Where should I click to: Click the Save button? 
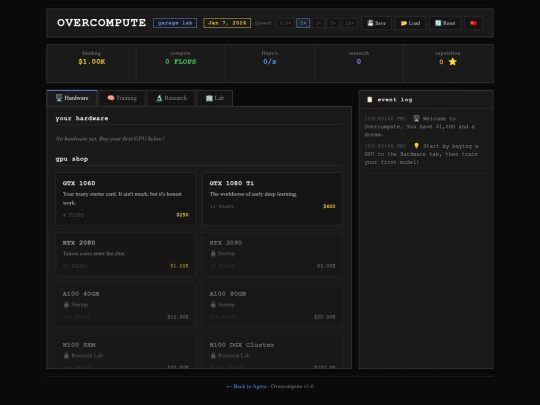click(x=376, y=23)
